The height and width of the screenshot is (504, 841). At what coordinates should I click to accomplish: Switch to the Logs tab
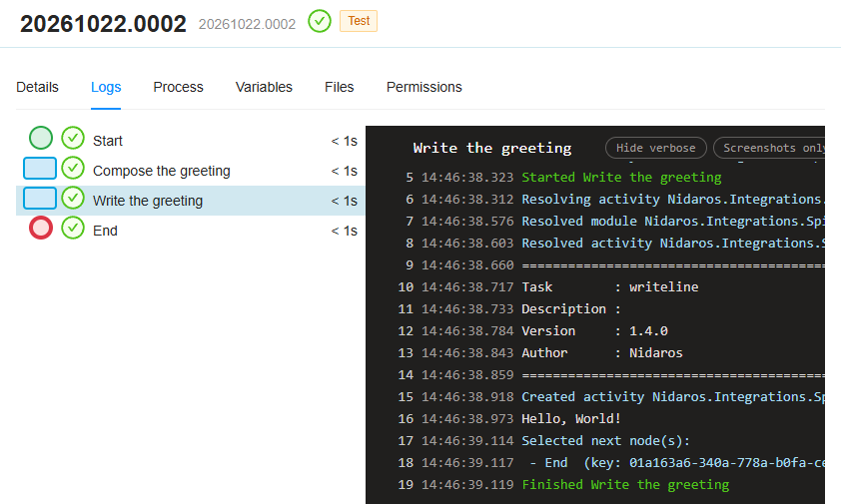[x=106, y=87]
